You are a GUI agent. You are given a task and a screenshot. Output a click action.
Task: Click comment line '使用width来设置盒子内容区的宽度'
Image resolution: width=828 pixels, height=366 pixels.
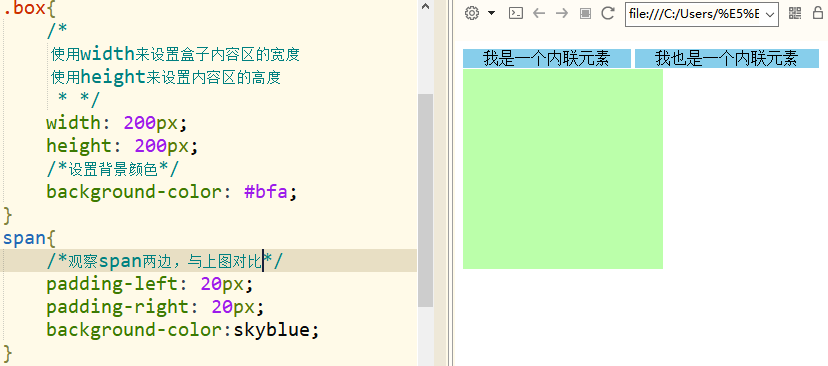(x=175, y=54)
